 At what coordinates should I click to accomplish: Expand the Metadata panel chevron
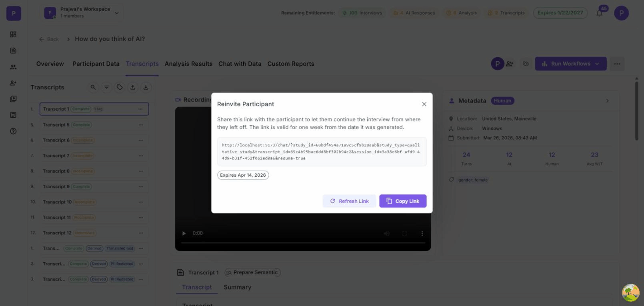tap(607, 101)
